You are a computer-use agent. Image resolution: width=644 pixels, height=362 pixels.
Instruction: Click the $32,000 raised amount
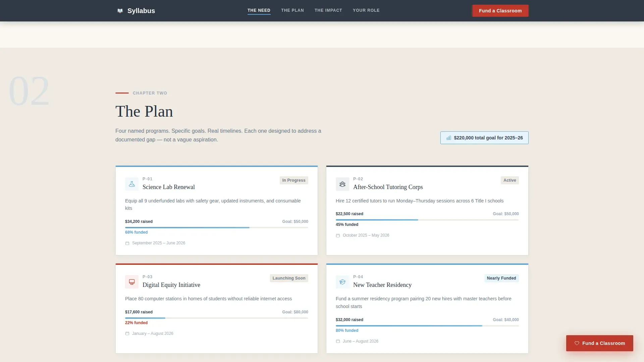click(350, 320)
